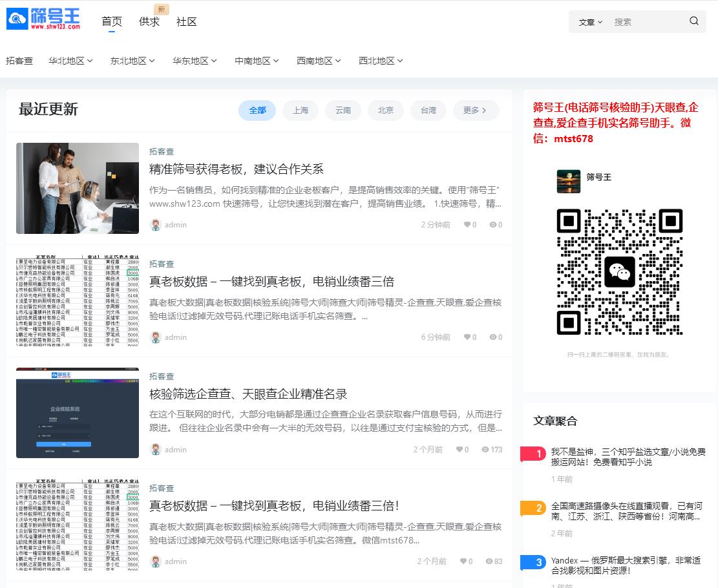Screen dimensions: 718x588
Task: Click heart icon on 核验筛选企查查 article
Action: 459,450
